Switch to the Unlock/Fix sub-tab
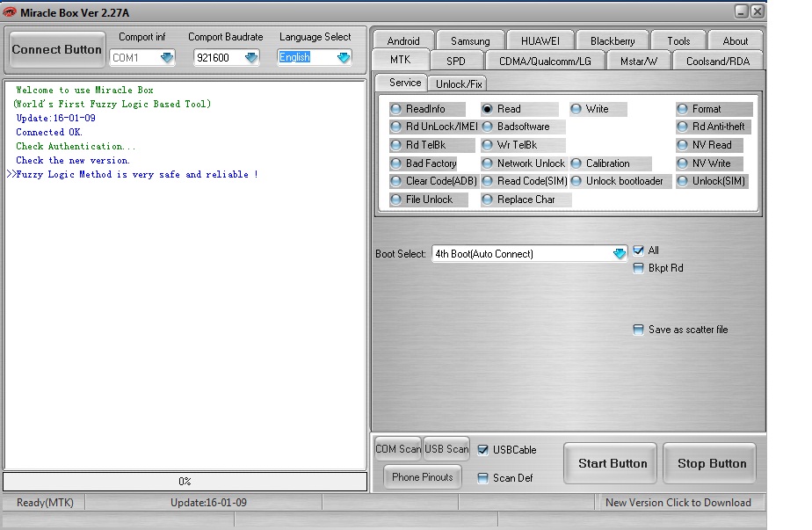This screenshot has height=530, width=812. [x=459, y=83]
